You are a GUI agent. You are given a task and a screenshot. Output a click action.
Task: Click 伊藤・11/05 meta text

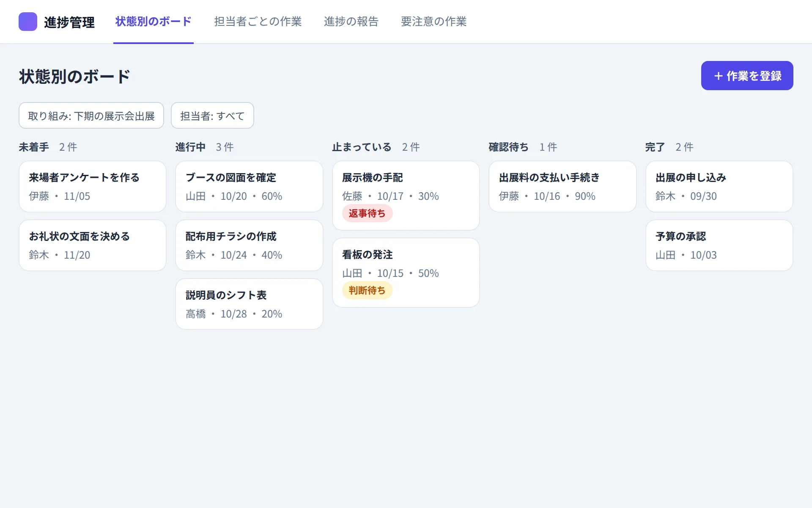(x=59, y=196)
